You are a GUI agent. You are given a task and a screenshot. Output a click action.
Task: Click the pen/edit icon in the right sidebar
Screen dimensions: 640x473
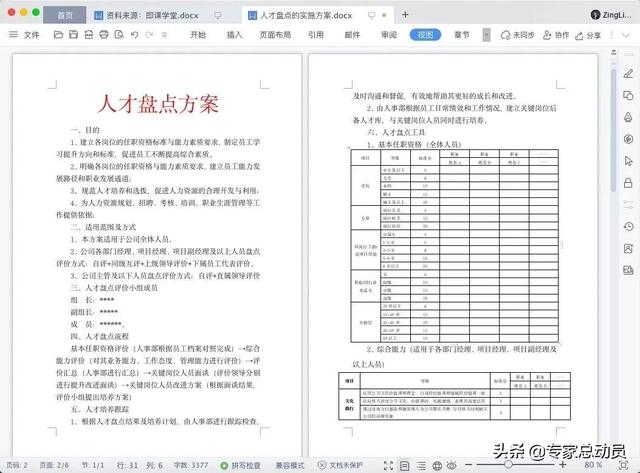click(x=628, y=74)
